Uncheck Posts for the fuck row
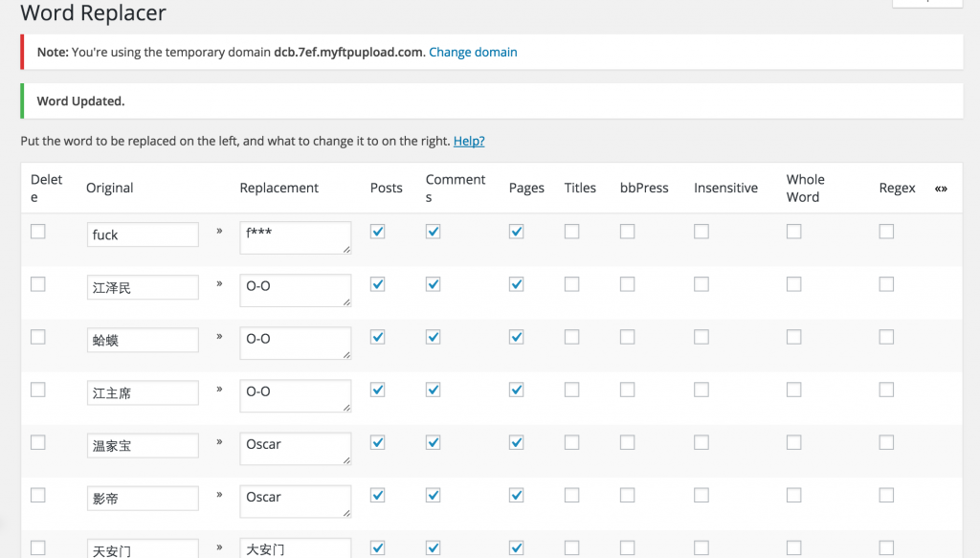 pyautogui.click(x=378, y=231)
